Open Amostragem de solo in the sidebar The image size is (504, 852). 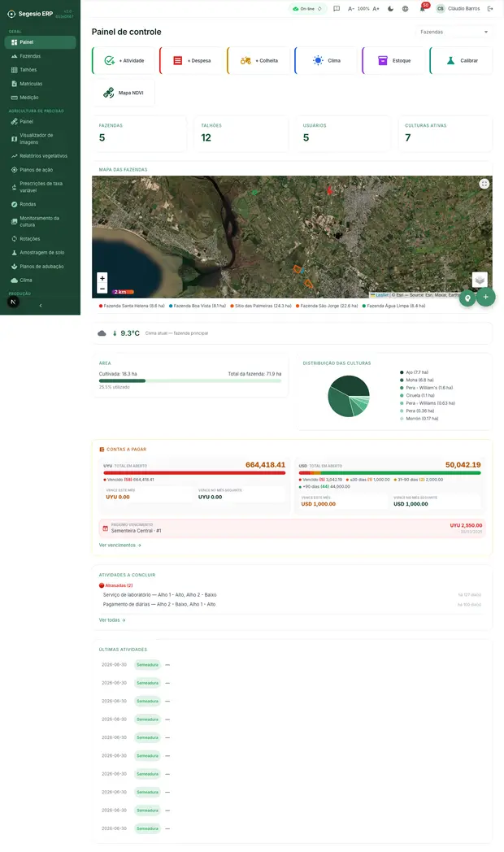(x=40, y=253)
